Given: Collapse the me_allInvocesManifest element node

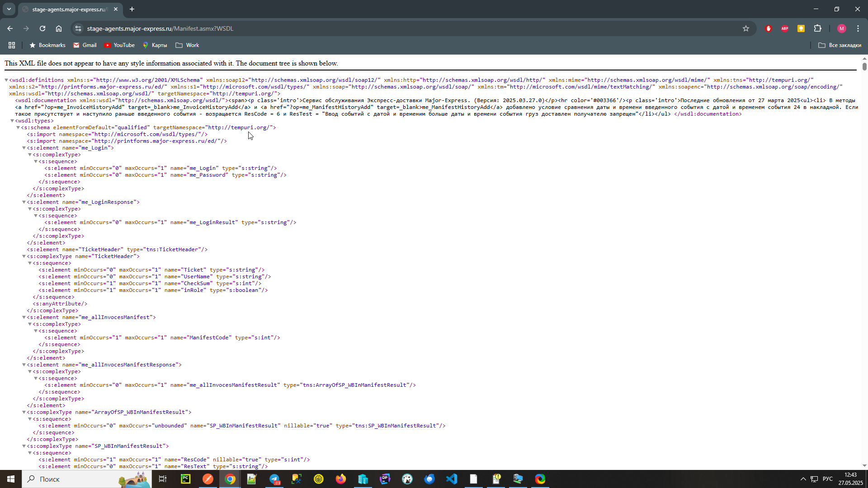Looking at the screenshot, I should [24, 317].
